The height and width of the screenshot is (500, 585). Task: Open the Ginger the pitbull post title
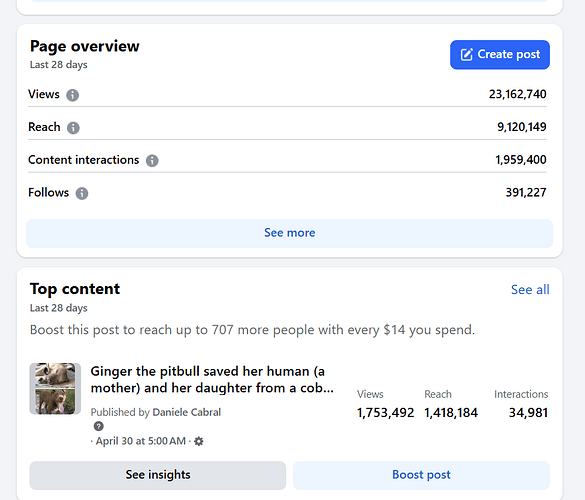(212, 379)
